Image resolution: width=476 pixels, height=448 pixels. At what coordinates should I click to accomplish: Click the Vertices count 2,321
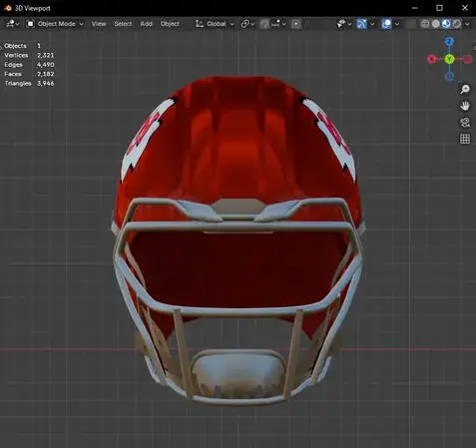pos(45,55)
